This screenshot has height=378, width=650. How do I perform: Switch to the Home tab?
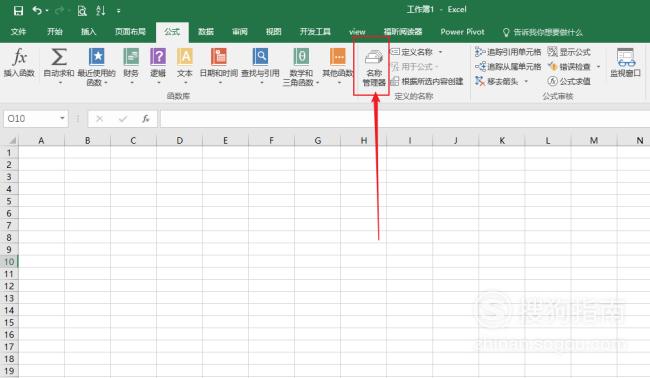click(54, 32)
